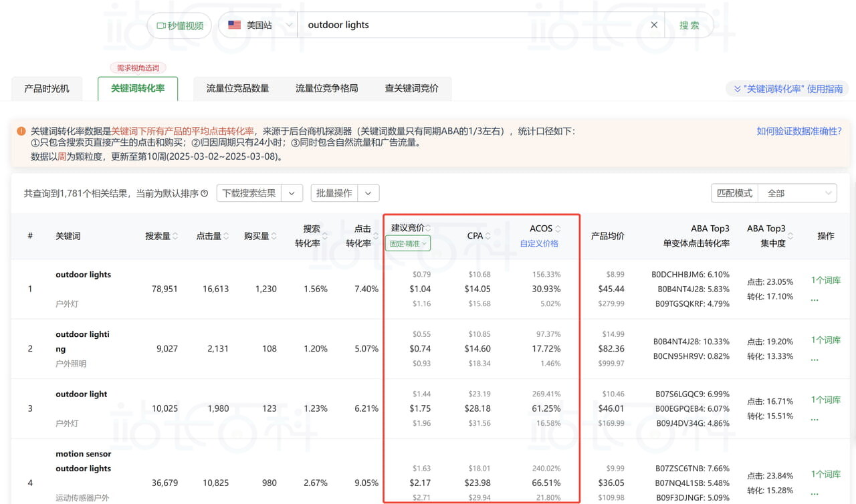Click the 1个词库 link for outdoor lights
This screenshot has width=856, height=504.
point(826,280)
